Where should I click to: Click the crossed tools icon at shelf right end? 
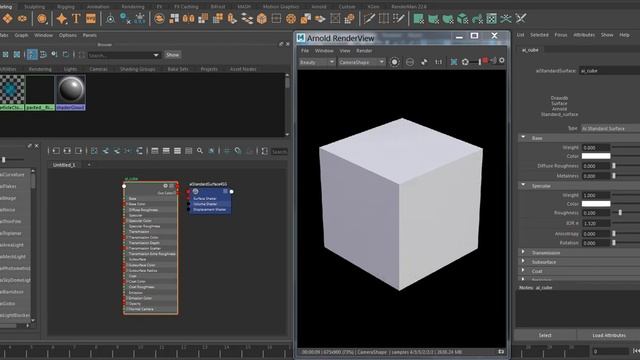(x=521, y=18)
